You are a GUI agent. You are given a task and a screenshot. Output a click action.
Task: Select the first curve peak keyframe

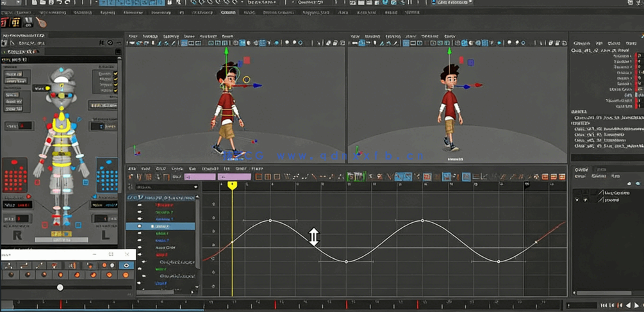coord(270,220)
